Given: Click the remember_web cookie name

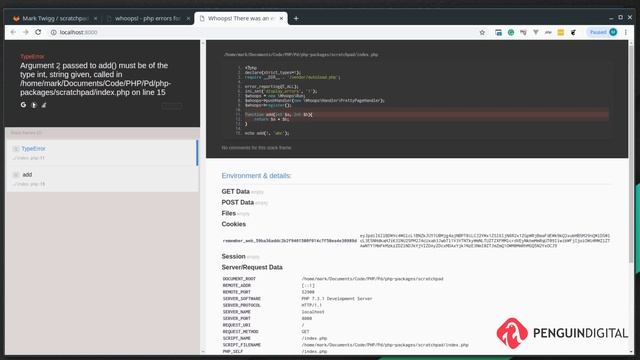Looking at the screenshot, I should pos(290,241).
